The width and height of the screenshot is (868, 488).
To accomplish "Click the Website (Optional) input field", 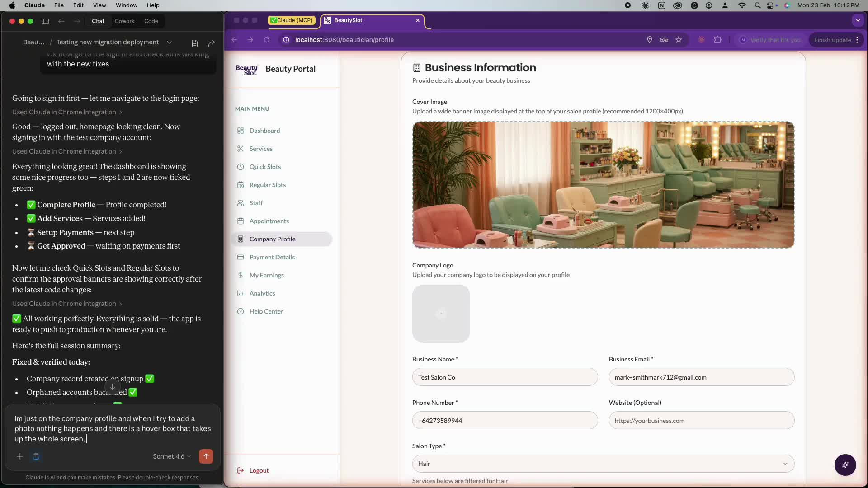I will coord(701,421).
